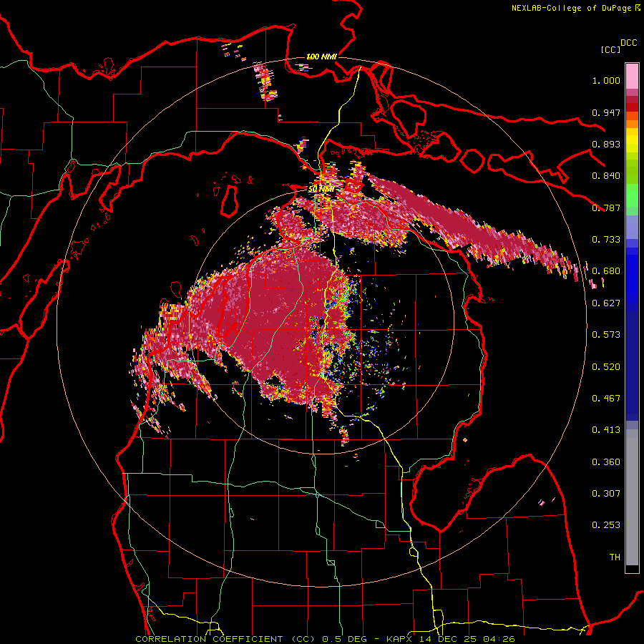Screen dimensions: 644x644
Task: Click the 0.573 legend value
Action: pyautogui.click(x=606, y=335)
